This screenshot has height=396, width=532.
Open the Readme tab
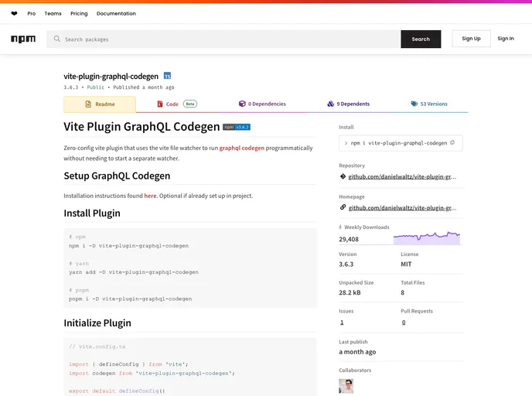pos(100,104)
